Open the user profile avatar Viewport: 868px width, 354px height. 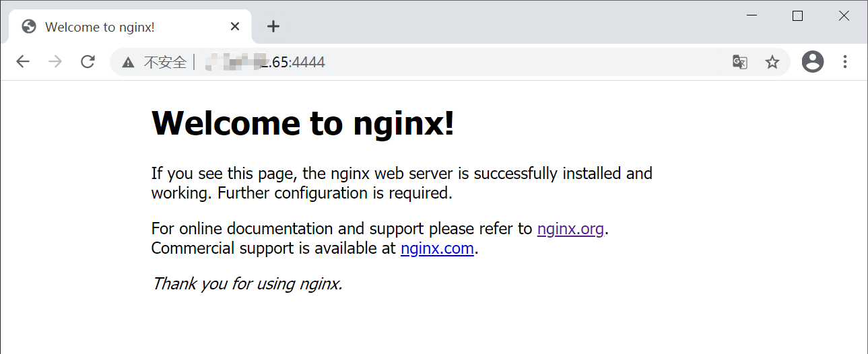point(813,62)
